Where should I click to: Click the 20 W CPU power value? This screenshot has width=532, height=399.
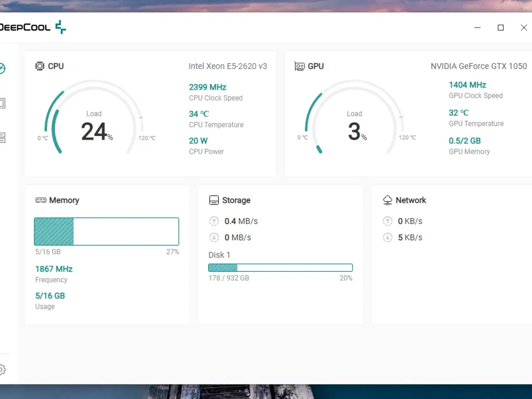click(198, 141)
